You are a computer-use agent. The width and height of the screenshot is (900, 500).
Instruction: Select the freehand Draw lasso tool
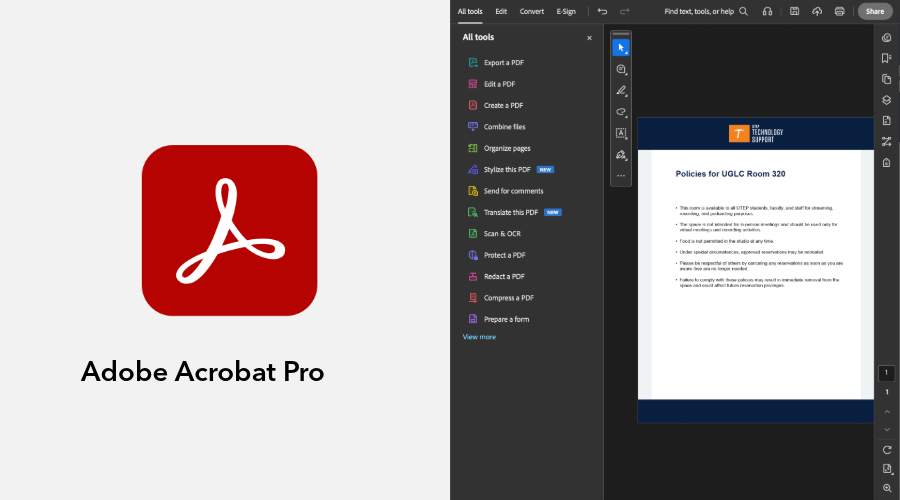tap(621, 112)
